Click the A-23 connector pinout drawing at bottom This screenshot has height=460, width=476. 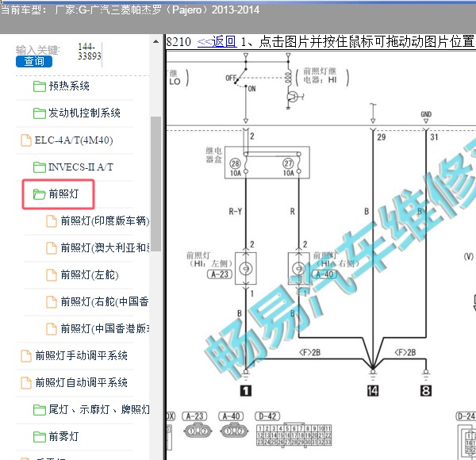198,431
